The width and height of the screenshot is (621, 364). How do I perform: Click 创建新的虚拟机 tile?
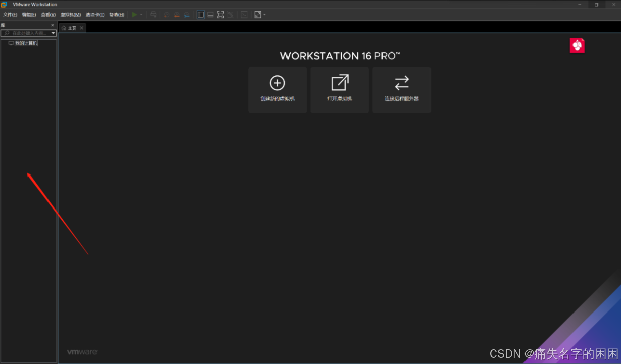pyautogui.click(x=277, y=90)
